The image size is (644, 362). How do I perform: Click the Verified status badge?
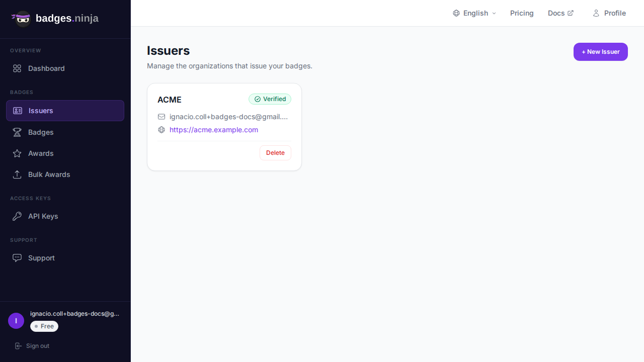click(x=270, y=99)
